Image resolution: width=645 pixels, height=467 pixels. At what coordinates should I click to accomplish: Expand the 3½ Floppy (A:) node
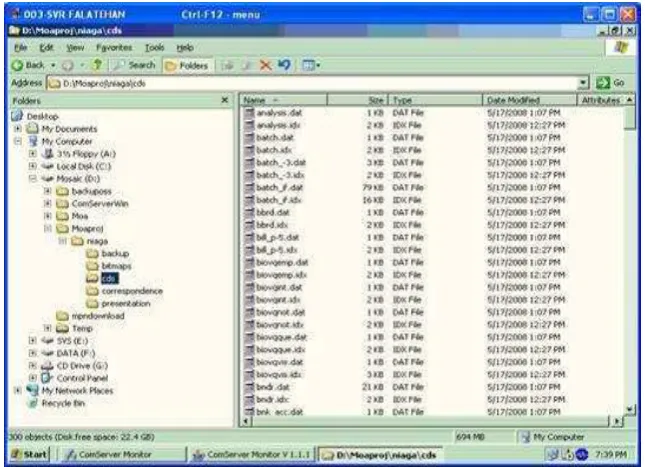coord(32,153)
